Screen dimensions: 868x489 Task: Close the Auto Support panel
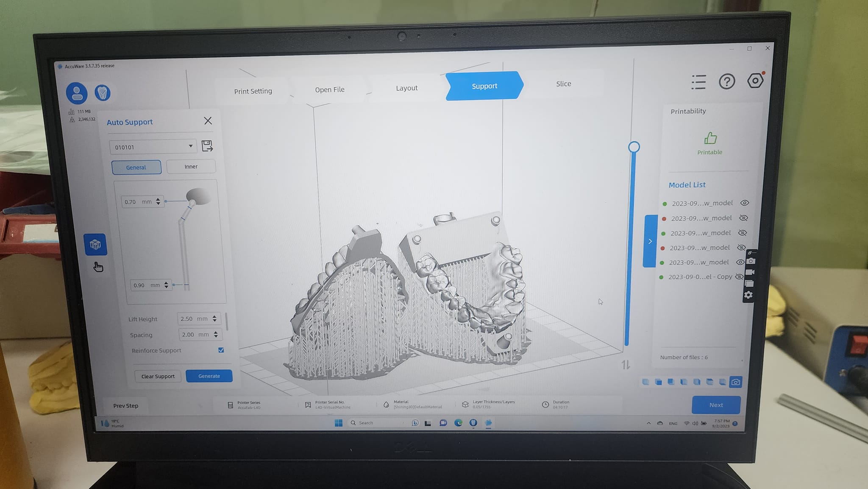point(208,121)
